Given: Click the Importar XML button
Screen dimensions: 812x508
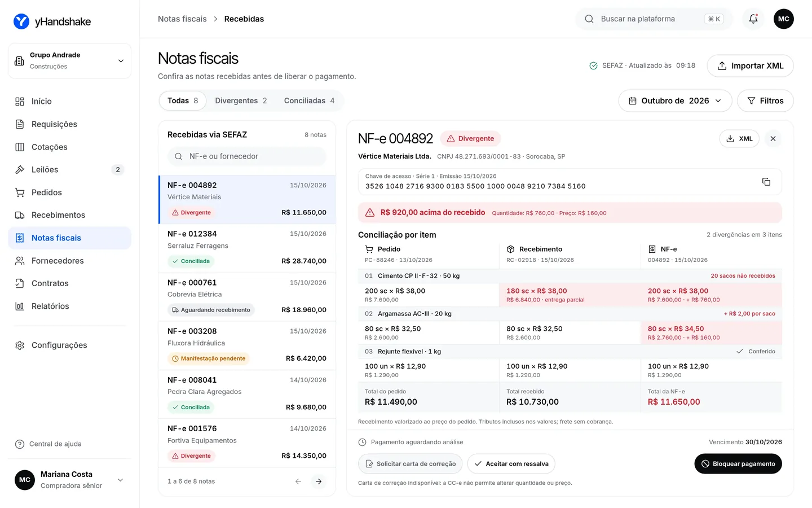Looking at the screenshot, I should click(x=751, y=65).
